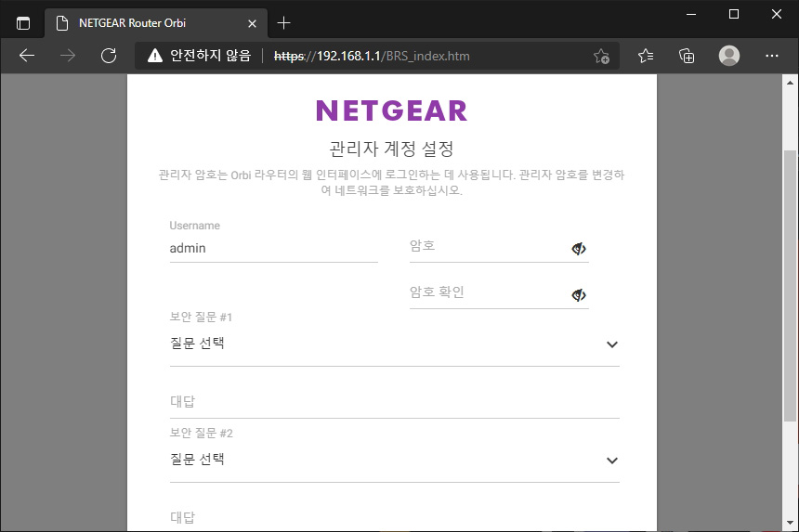The width and height of the screenshot is (799, 532).
Task: Maximize the browser window
Action: (734, 14)
